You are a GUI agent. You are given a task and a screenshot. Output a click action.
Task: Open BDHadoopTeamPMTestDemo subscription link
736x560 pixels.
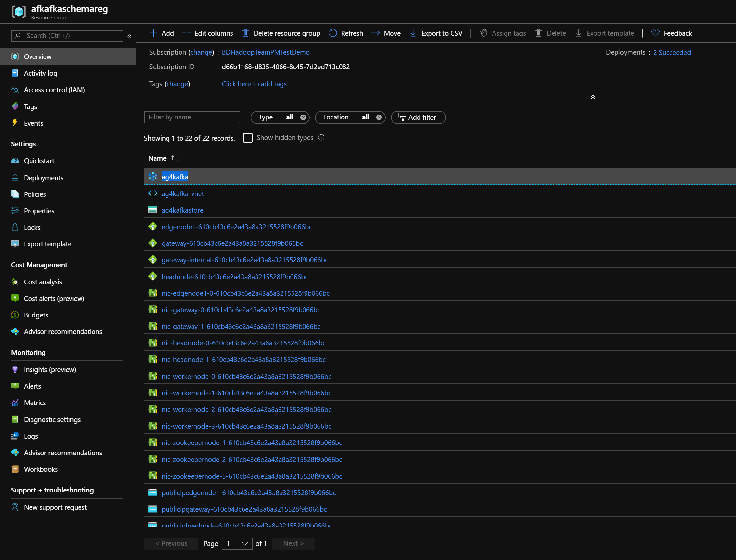[x=266, y=52]
